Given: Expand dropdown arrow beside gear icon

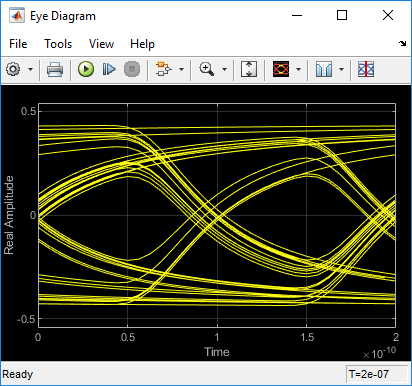Looking at the screenshot, I should 31,69.
